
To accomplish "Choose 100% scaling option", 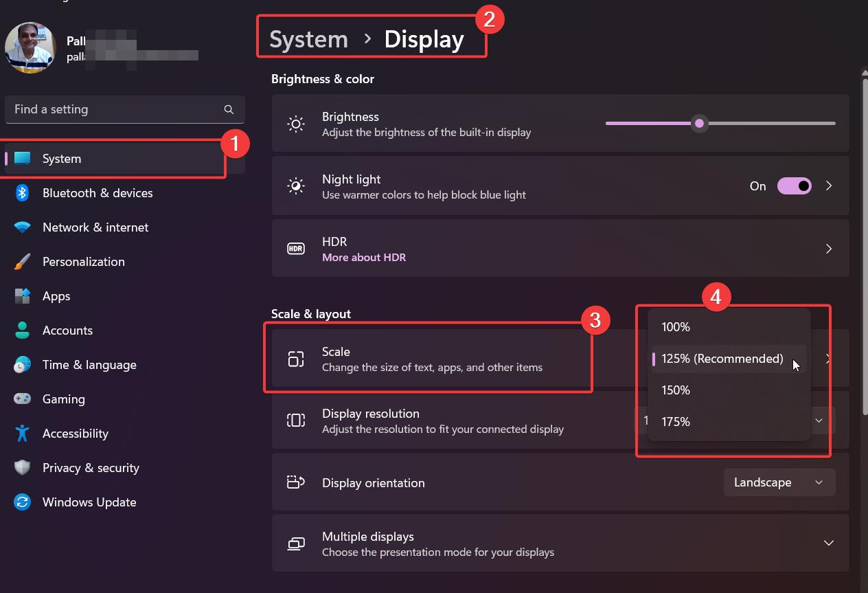I will [x=675, y=326].
